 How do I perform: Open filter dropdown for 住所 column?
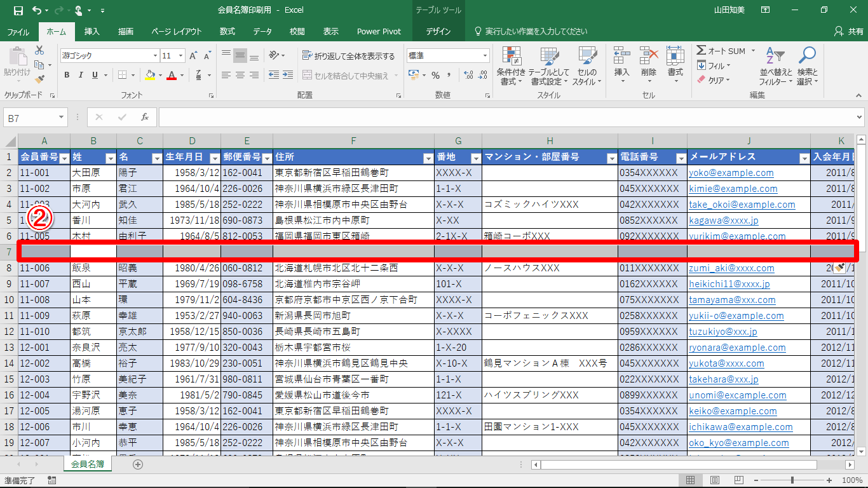(428, 158)
